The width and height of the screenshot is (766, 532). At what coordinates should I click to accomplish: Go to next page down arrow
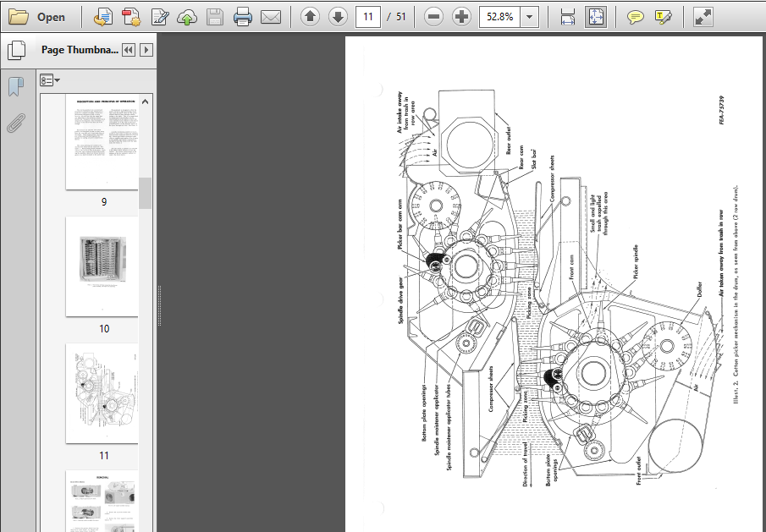(338, 17)
